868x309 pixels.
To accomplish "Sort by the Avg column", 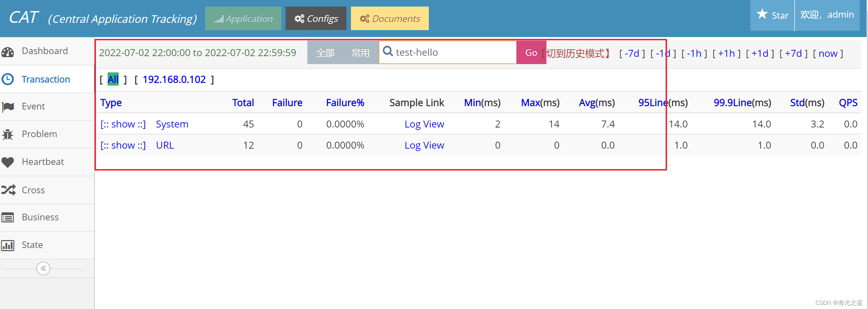I will pyautogui.click(x=587, y=103).
